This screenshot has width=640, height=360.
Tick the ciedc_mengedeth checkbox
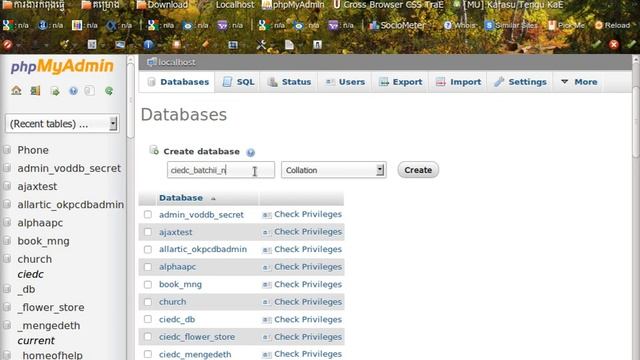[148, 354]
